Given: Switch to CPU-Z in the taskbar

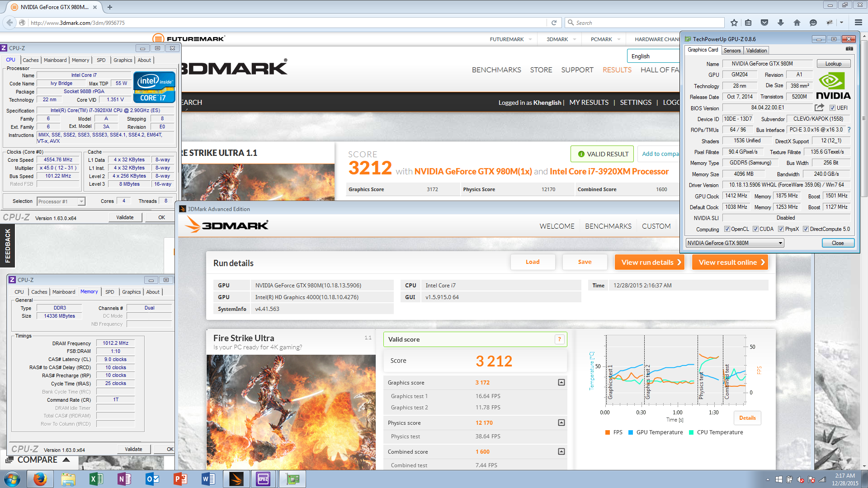Looking at the screenshot, I should click(264, 479).
